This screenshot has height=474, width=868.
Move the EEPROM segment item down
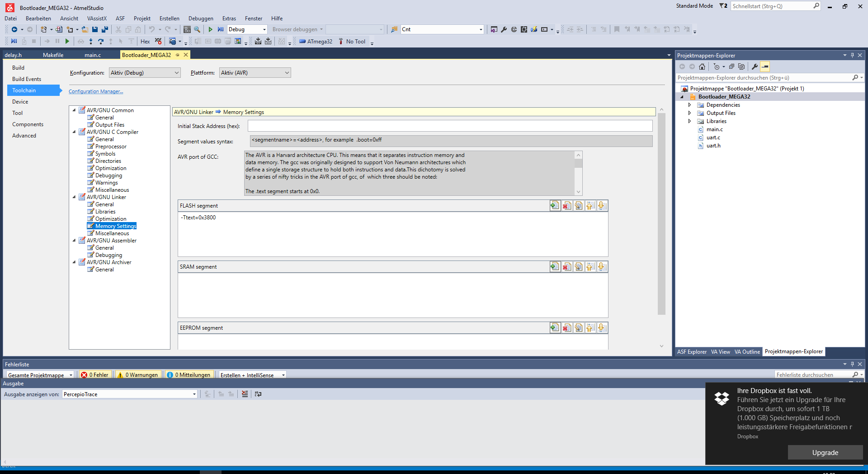click(602, 328)
